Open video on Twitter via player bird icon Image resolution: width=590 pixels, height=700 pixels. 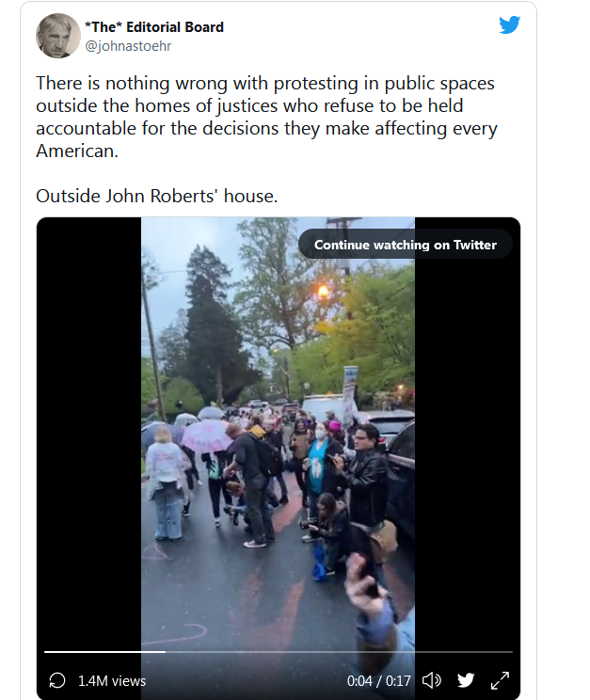click(x=466, y=680)
